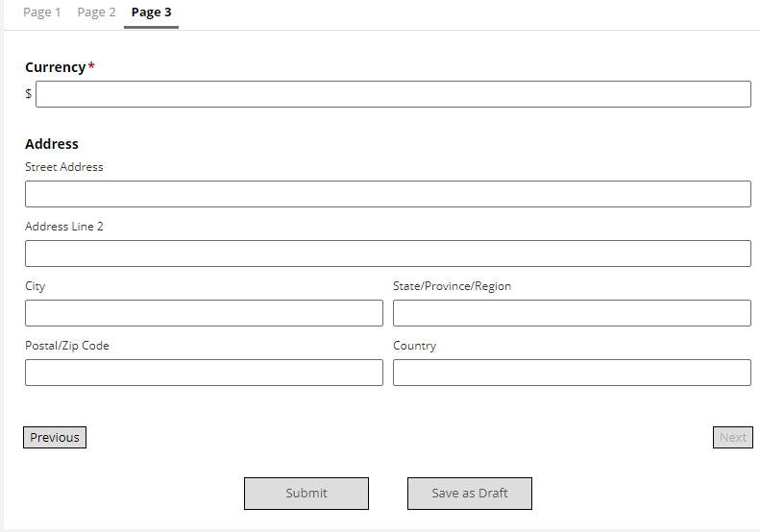Viewport: 760px width, 532px height.
Task: Click the Address Line 2 label
Action: click(64, 227)
